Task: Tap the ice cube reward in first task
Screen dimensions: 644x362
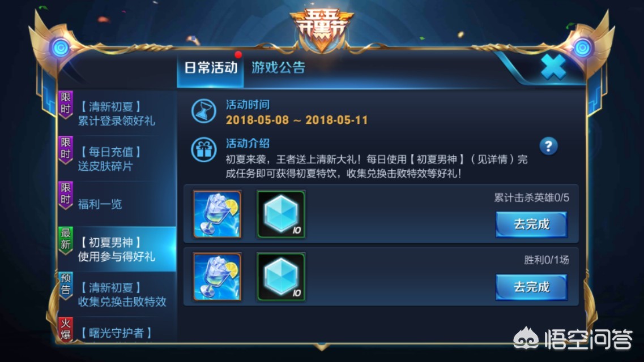Action: (x=282, y=214)
